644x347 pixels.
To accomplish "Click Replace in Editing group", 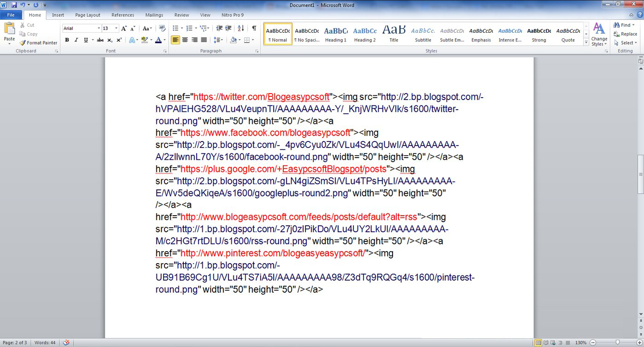I will tap(625, 34).
